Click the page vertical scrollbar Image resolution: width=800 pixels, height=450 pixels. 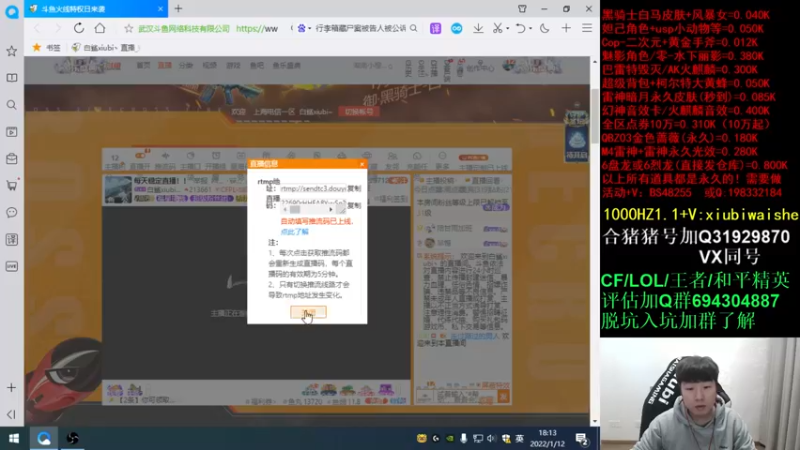[594, 117]
